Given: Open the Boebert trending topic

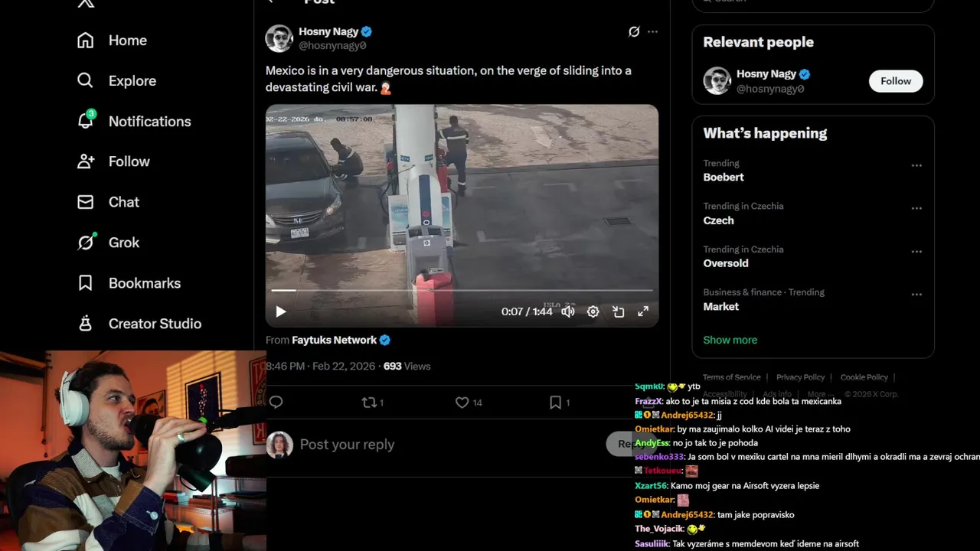Looking at the screenshot, I should pos(724,177).
